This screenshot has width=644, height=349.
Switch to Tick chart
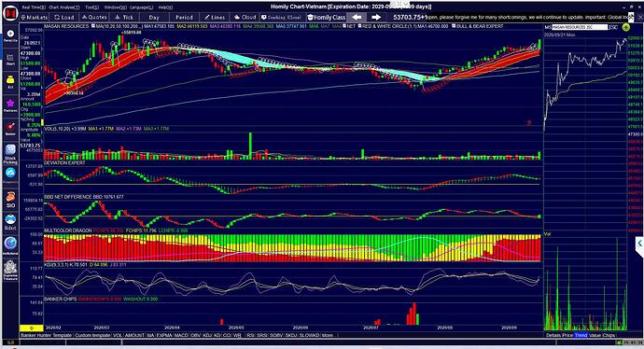pos(123,17)
